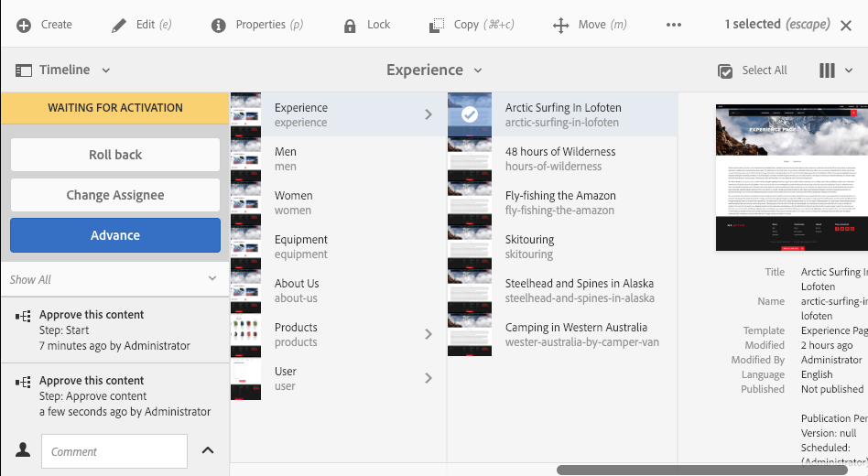The width and height of the screenshot is (868, 476).
Task: Select the 48 hours of Wilderness thumbnail
Action: tap(470, 158)
